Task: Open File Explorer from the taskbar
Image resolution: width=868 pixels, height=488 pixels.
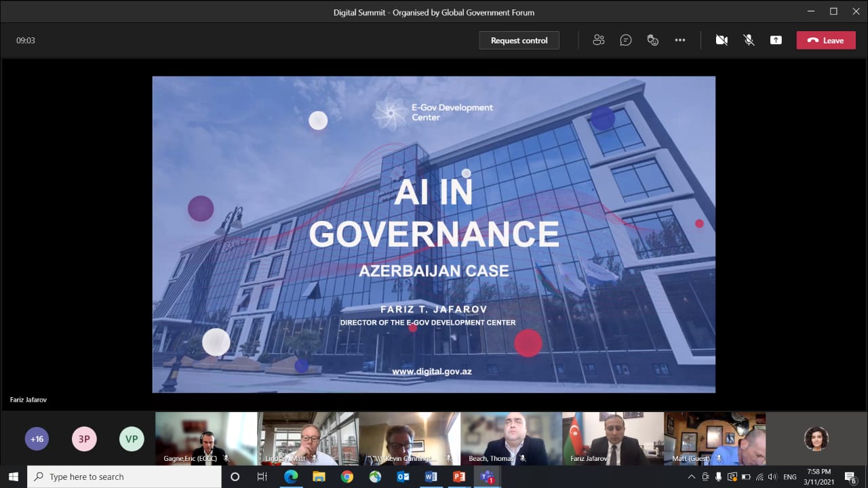Action: click(319, 476)
